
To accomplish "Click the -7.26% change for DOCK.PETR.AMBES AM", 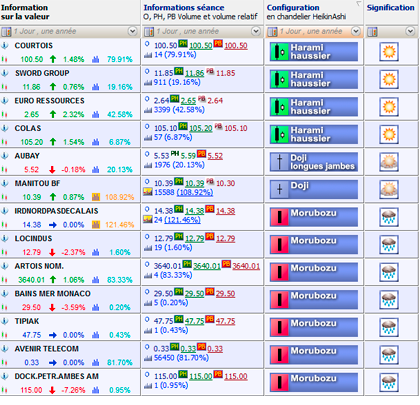I will pyautogui.click(x=73, y=390).
